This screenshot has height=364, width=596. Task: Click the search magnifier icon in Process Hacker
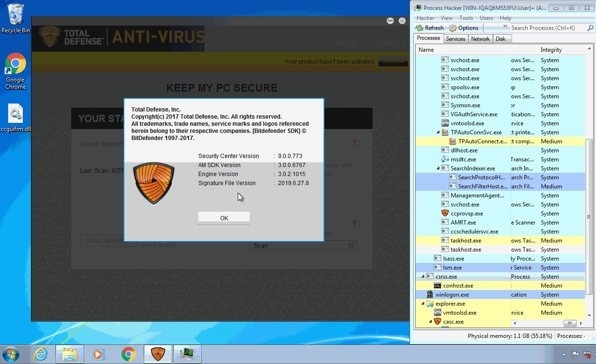[591, 28]
